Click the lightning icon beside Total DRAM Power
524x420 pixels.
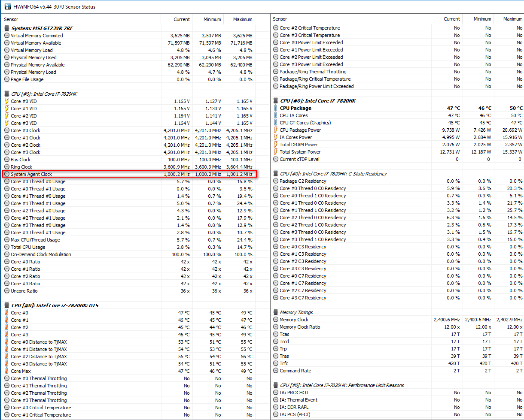[x=276, y=145]
